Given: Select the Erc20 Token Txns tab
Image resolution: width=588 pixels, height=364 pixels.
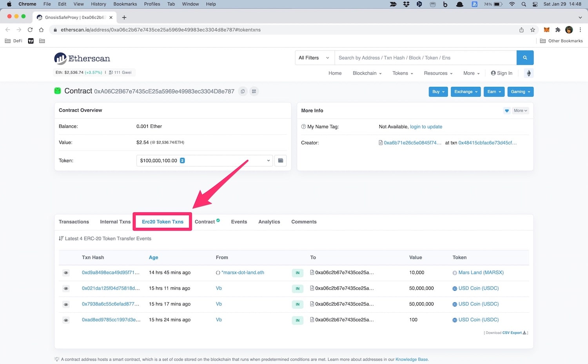Looking at the screenshot, I should (162, 222).
